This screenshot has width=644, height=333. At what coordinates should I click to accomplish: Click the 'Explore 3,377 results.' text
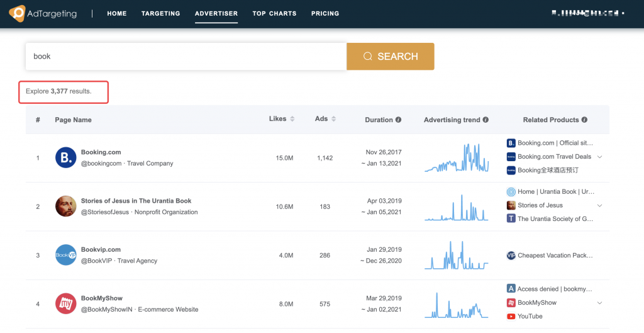tap(58, 91)
